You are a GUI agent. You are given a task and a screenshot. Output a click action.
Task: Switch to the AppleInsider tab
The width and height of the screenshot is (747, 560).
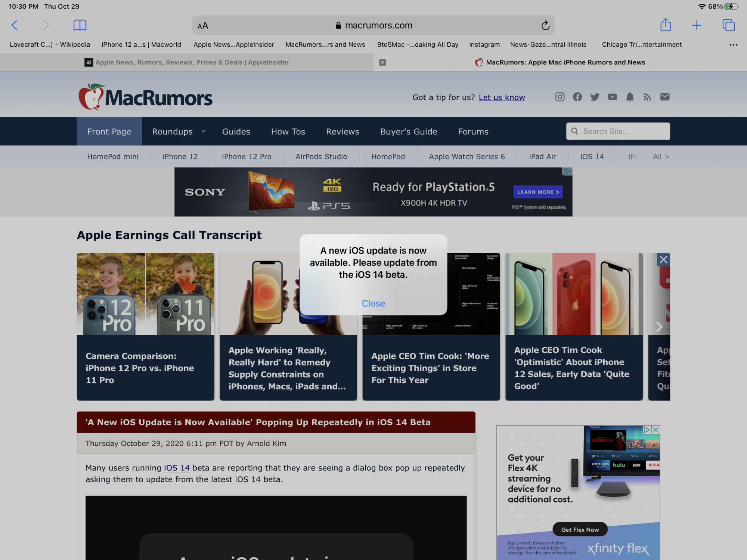tap(187, 62)
